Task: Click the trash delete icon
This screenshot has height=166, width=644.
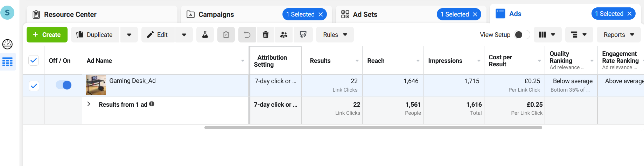Action: tap(266, 35)
